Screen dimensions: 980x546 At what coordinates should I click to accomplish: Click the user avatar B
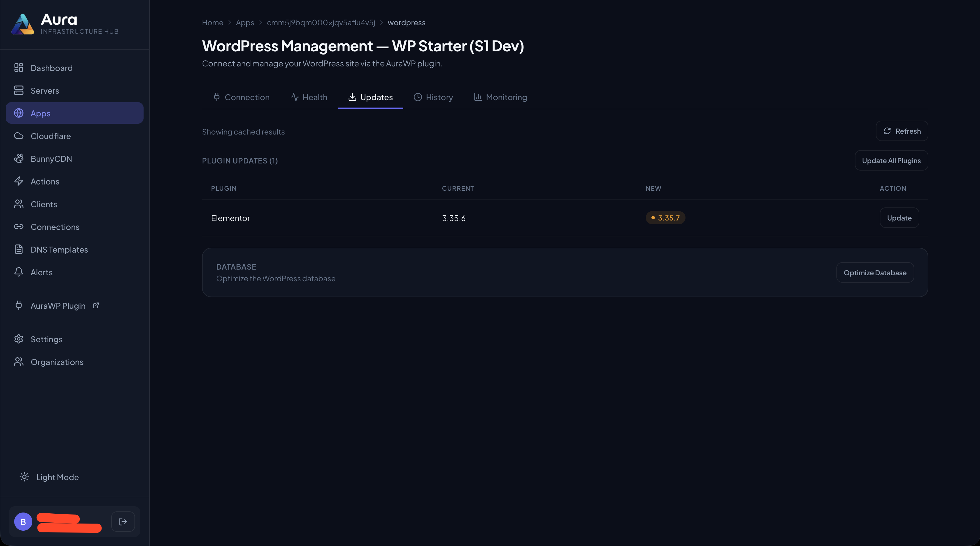[x=23, y=522]
